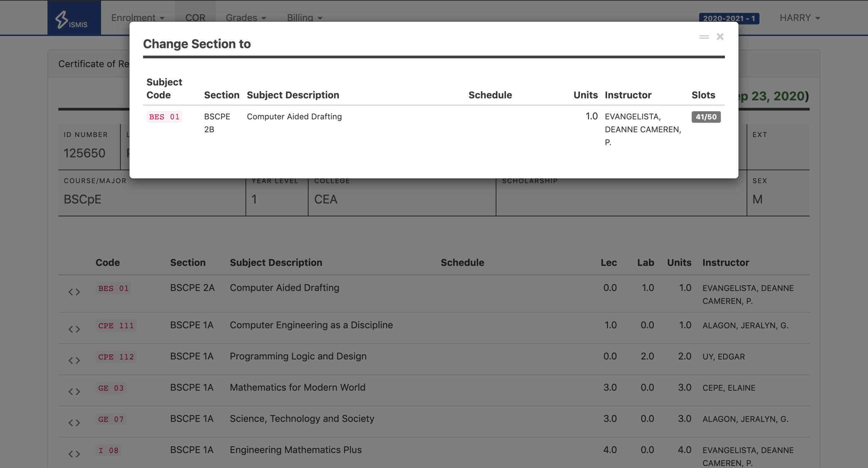The image size is (868, 468).
Task: Click the red CPE 111 subject code
Action: pos(116,326)
